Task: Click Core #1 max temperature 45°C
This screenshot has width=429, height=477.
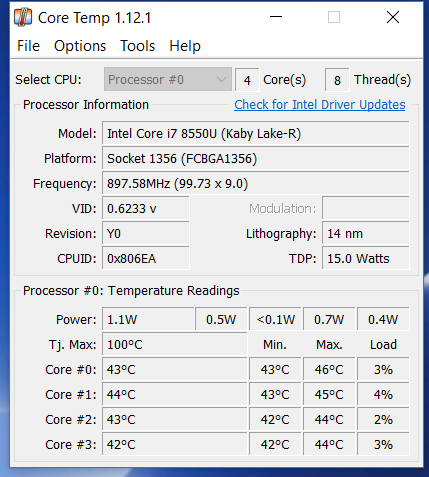Action: [329, 394]
